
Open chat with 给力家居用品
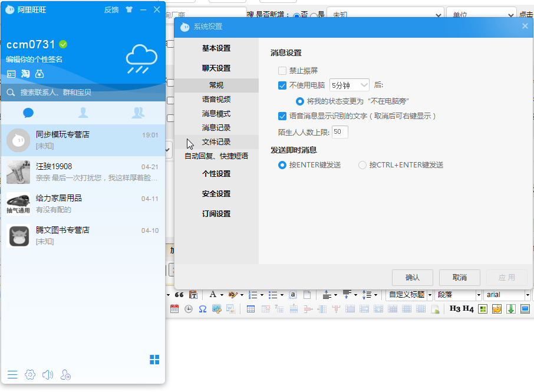pyautogui.click(x=83, y=203)
